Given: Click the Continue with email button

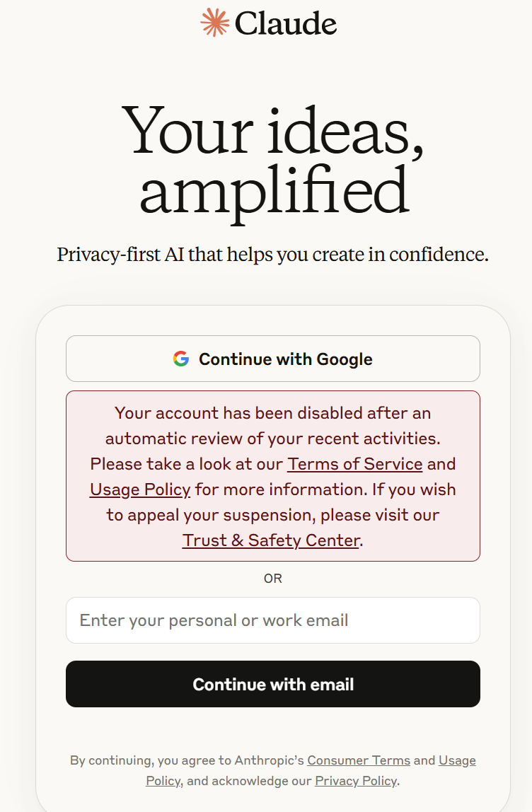Looking at the screenshot, I should coord(273,683).
